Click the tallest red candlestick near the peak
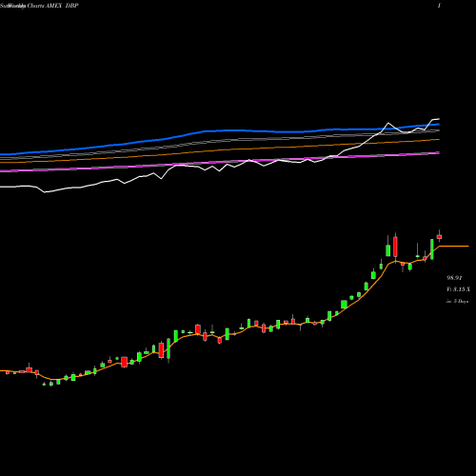This screenshot has height=476, width=476. [x=395, y=247]
